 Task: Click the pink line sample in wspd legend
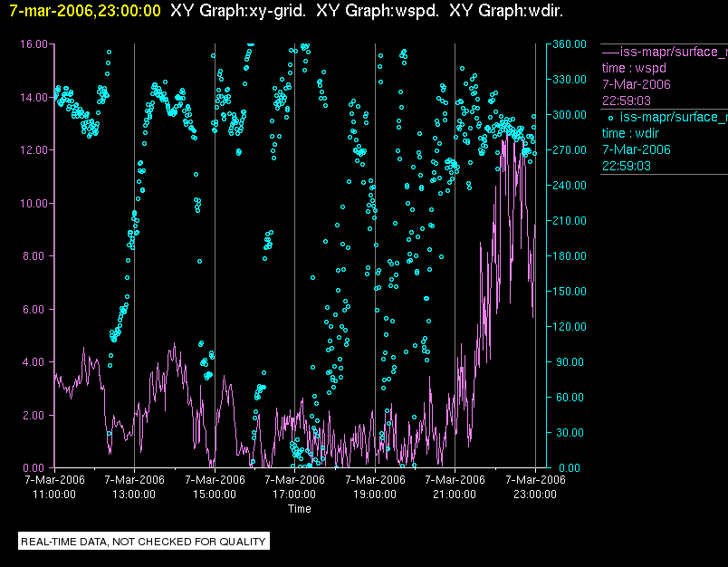(610, 52)
